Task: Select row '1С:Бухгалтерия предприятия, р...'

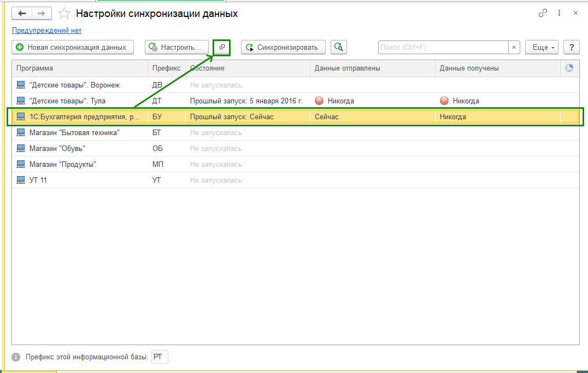Action: [x=296, y=116]
